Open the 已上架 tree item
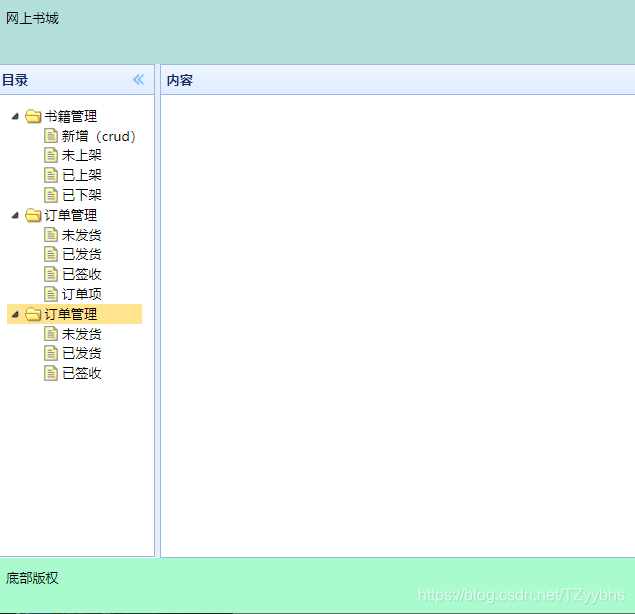635x614 pixels. click(81, 175)
